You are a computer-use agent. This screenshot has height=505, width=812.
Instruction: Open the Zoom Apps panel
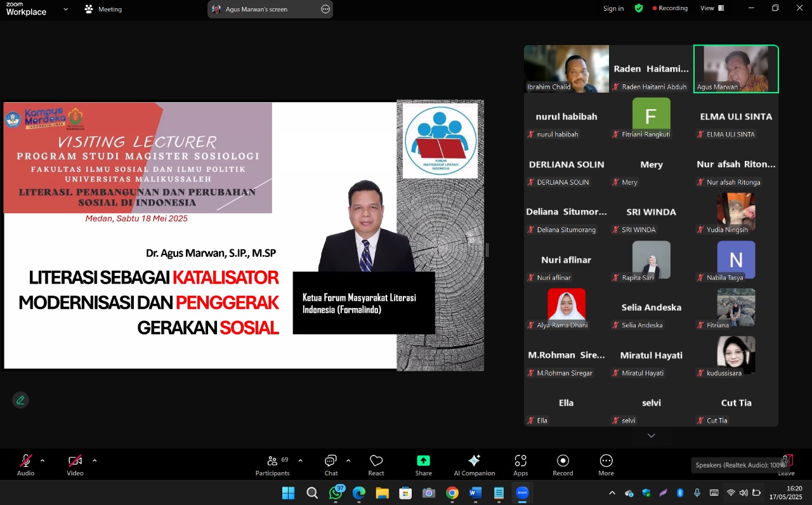[x=520, y=464]
